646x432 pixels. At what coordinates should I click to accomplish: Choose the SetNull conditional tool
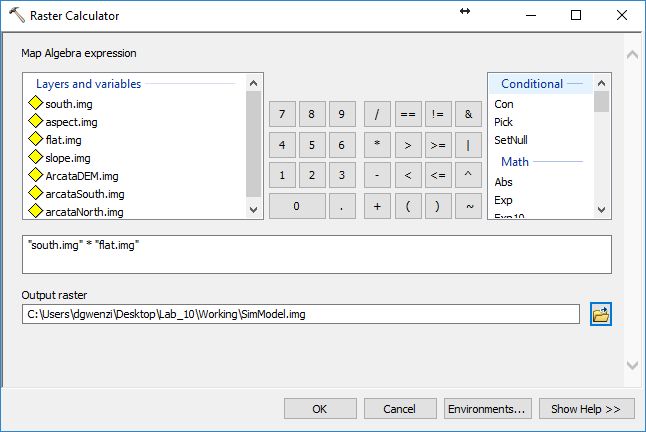[x=511, y=140]
